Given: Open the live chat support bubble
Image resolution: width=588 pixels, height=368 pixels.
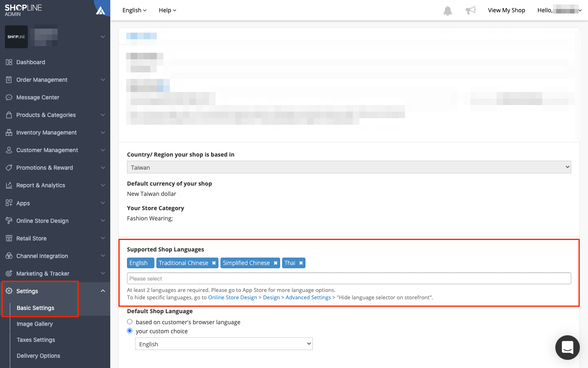Looking at the screenshot, I should coord(567,348).
